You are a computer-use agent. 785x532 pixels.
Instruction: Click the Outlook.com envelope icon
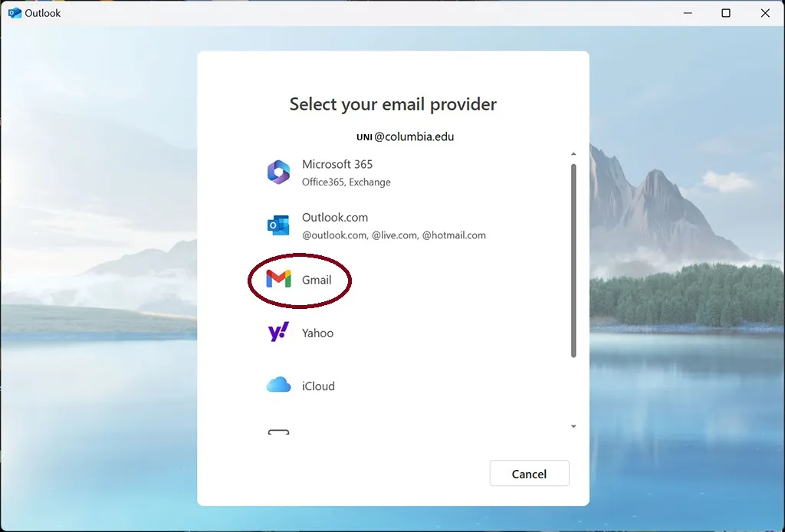pos(278,225)
